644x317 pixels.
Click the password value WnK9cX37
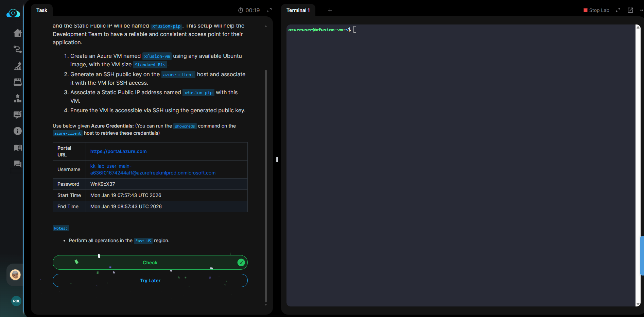pos(103,184)
